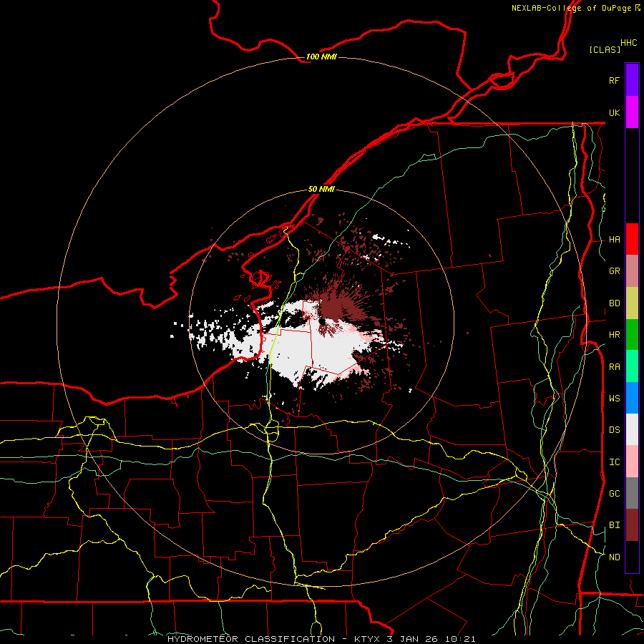This screenshot has width=644, height=644.
Task: Click the RF purple legend swatch
Action: 632,80
